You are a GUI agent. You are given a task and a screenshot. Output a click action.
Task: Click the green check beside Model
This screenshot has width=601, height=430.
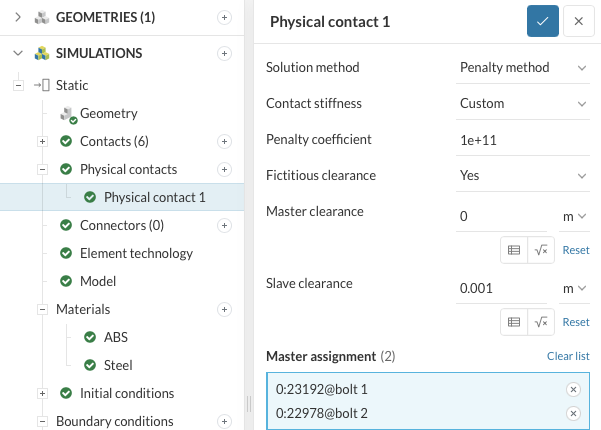[66, 281]
